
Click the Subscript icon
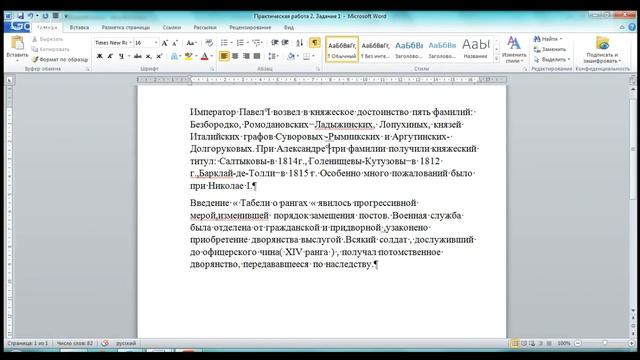pyautogui.click(x=149, y=56)
